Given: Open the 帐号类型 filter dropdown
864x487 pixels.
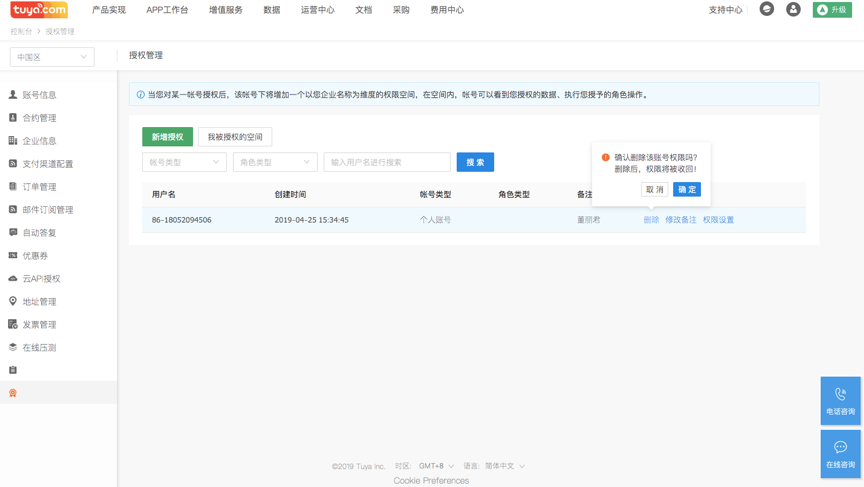Looking at the screenshot, I should (x=184, y=162).
